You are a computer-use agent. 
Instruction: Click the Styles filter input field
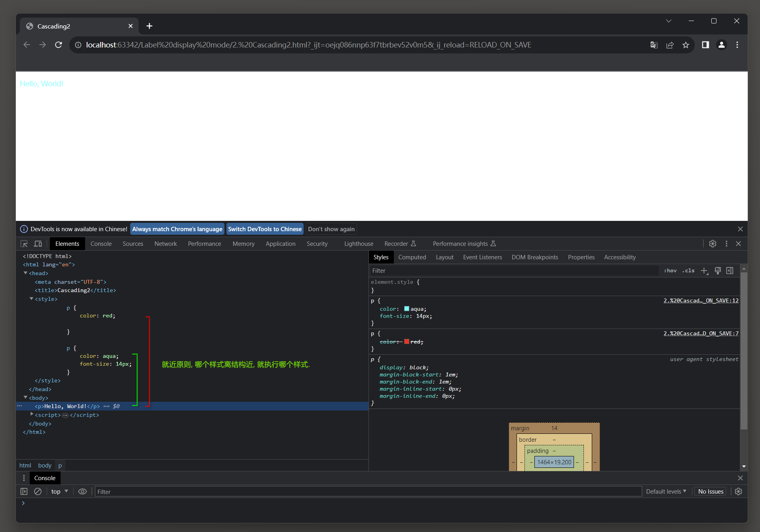[514, 271]
